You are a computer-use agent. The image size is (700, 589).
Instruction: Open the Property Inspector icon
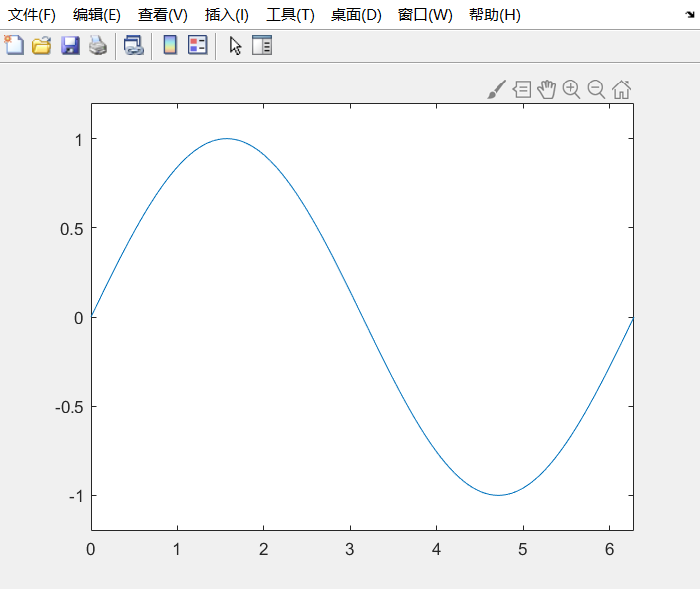pyautogui.click(x=262, y=45)
